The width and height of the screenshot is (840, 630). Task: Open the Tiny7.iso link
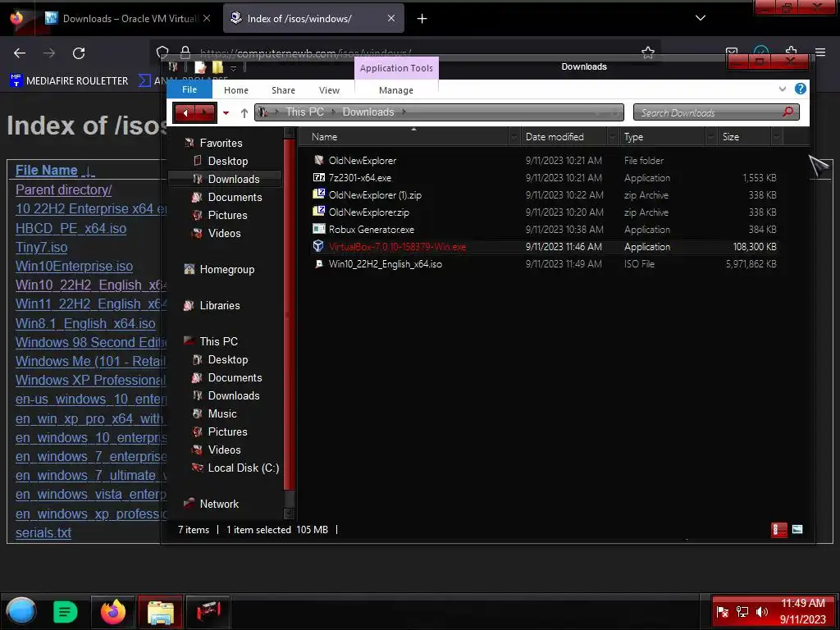point(41,248)
